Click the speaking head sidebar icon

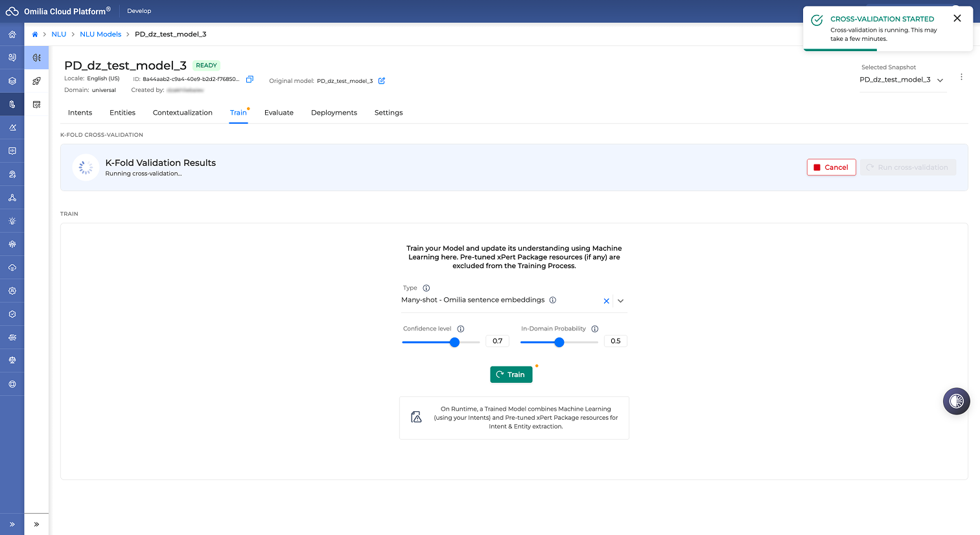(12, 174)
